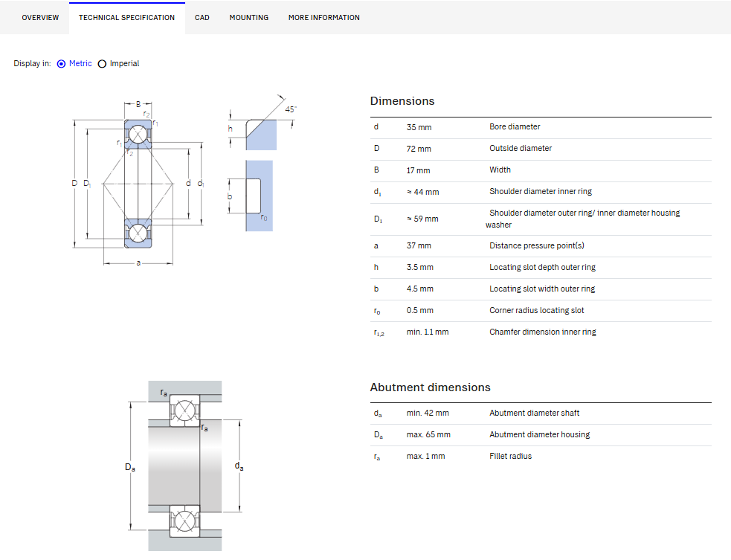731x560 pixels.
Task: Click Shoulder diameter inner ring label
Action: click(x=541, y=191)
